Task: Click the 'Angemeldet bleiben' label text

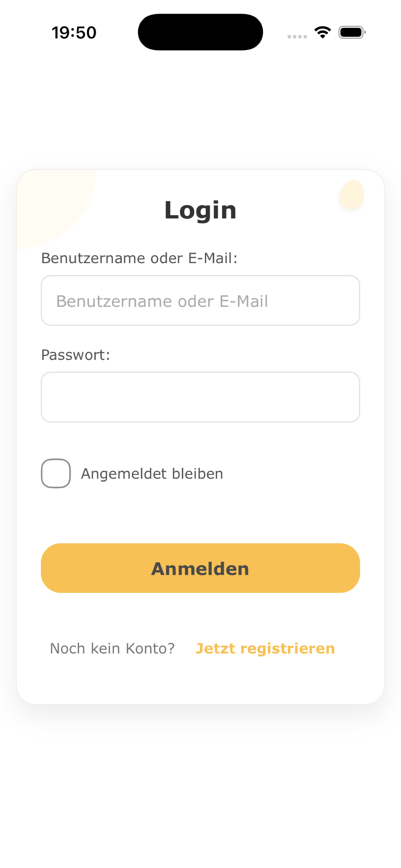Action: [152, 473]
